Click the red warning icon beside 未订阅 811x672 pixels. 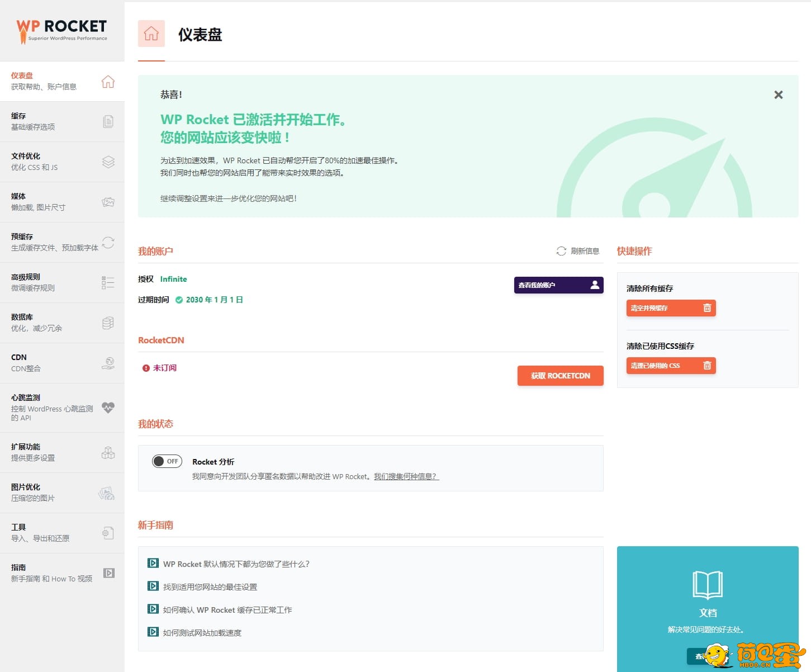tap(146, 368)
